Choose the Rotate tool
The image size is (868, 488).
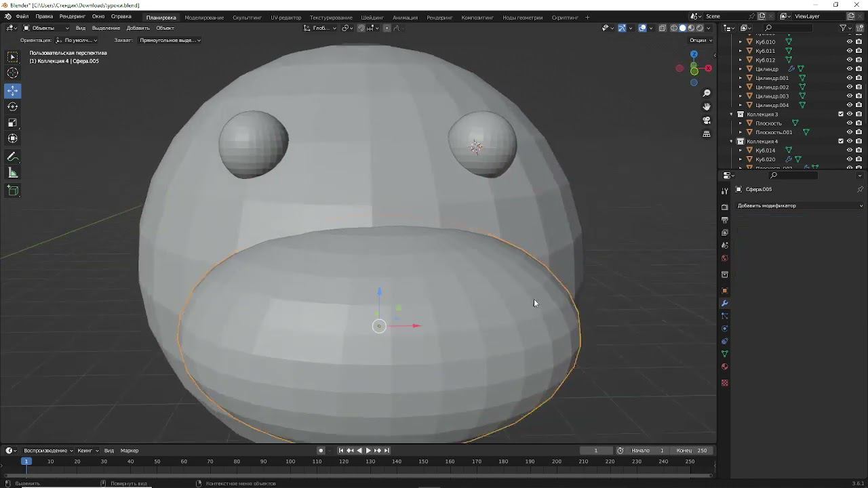pyautogui.click(x=13, y=106)
